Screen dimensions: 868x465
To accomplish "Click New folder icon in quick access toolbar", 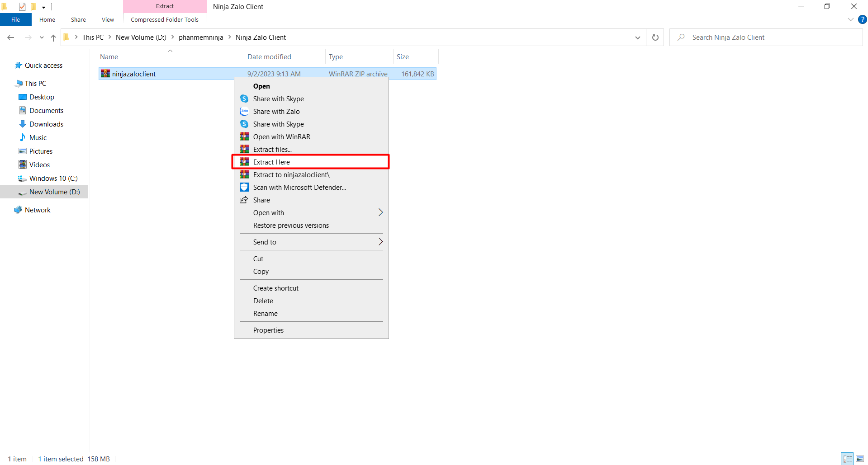I will (33, 6).
